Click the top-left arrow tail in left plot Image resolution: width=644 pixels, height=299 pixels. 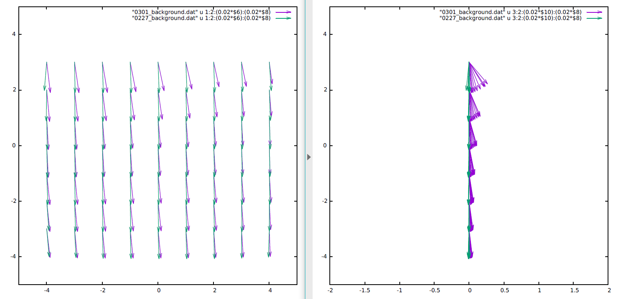click(47, 62)
